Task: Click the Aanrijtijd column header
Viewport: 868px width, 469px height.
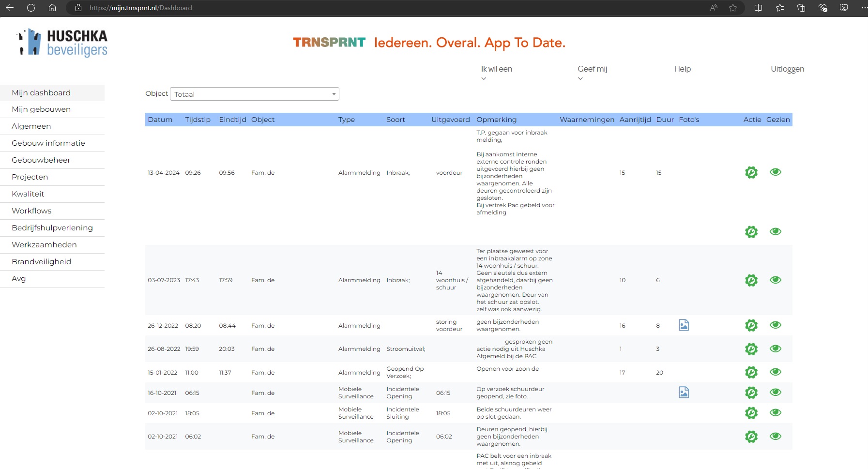Action: point(635,120)
